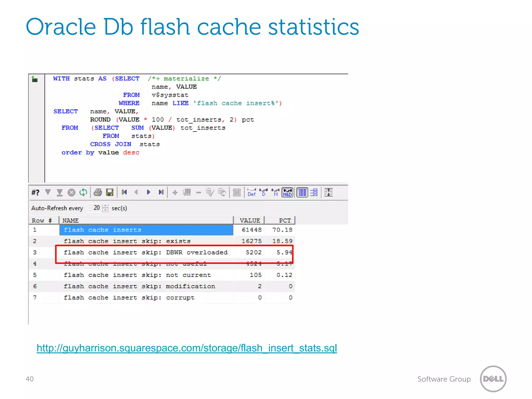
Task: Select the D column width option
Action: pyautogui.click(x=264, y=192)
